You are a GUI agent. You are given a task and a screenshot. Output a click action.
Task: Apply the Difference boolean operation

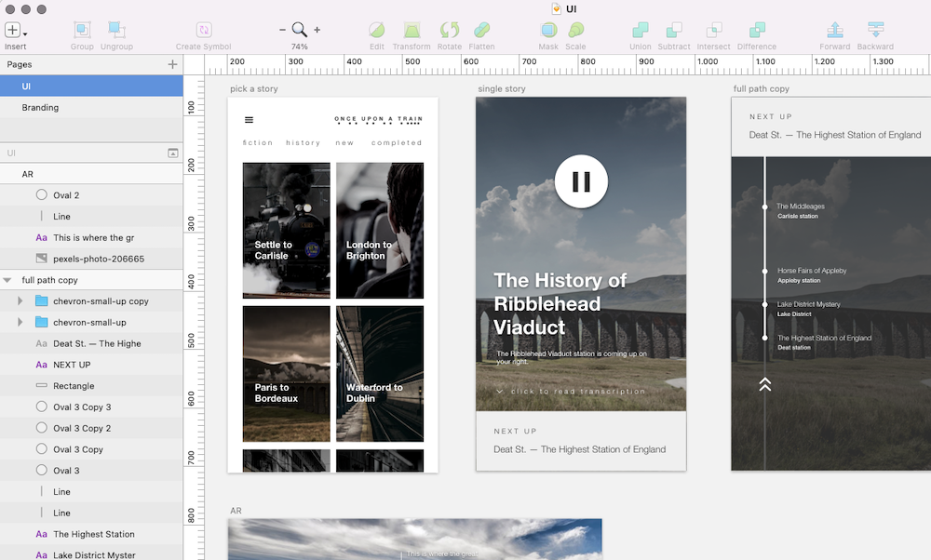[x=757, y=30]
